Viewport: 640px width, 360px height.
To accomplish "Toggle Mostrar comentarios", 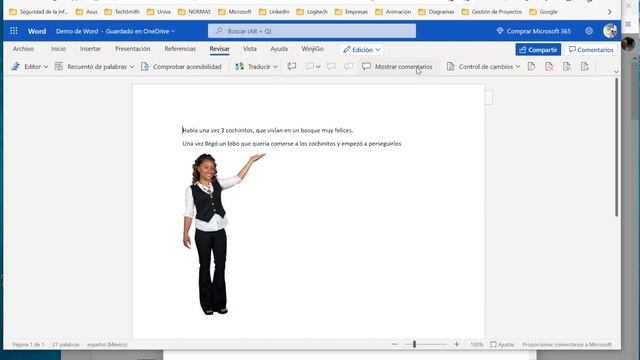I will [397, 67].
